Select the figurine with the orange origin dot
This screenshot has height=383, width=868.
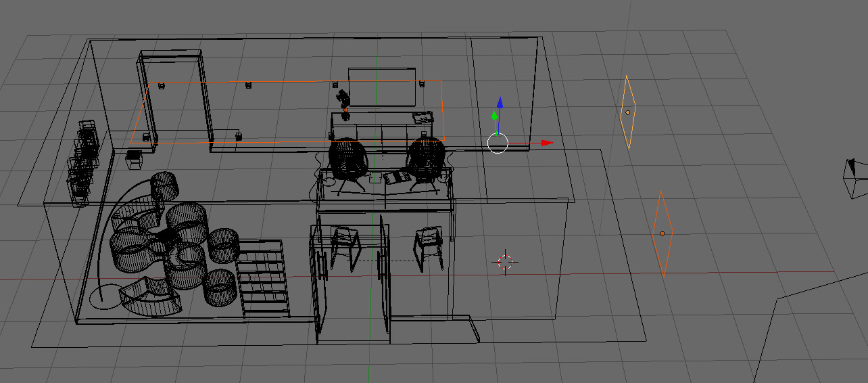pos(345,106)
